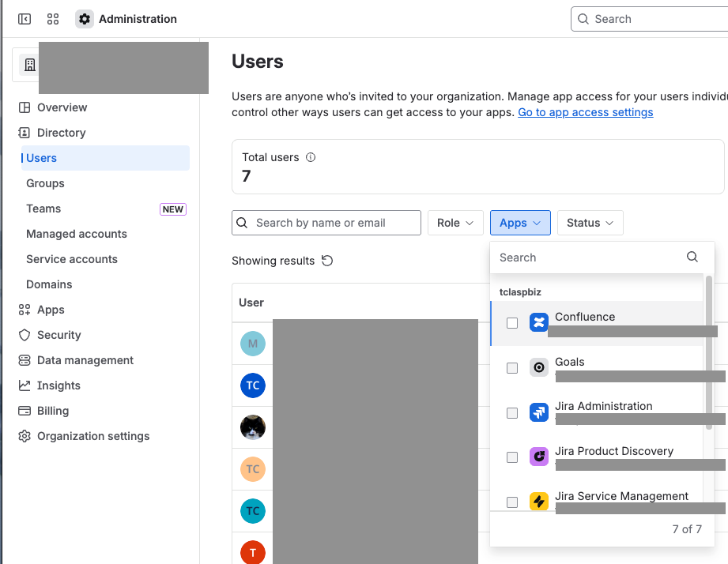
Task: Open the Billing section label
Action: coord(53,411)
